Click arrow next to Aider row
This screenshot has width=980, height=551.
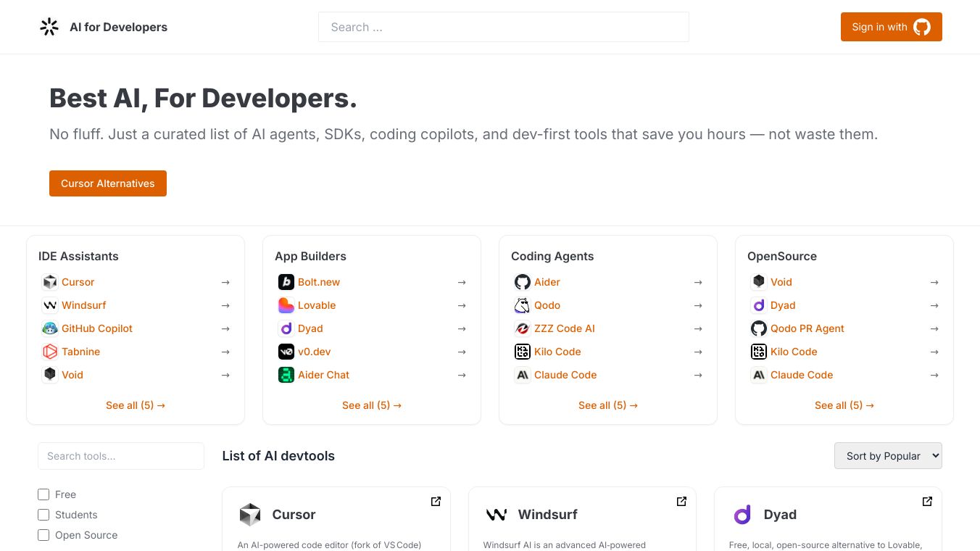(698, 282)
